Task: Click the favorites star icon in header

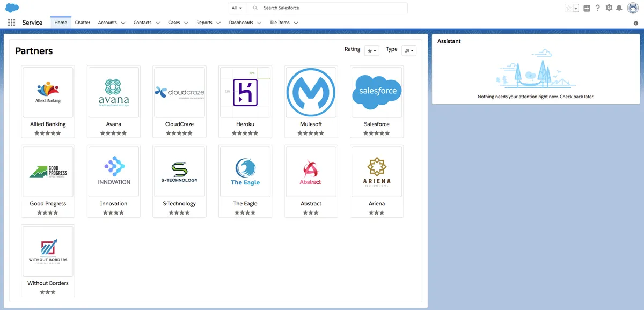Action: 568,8
